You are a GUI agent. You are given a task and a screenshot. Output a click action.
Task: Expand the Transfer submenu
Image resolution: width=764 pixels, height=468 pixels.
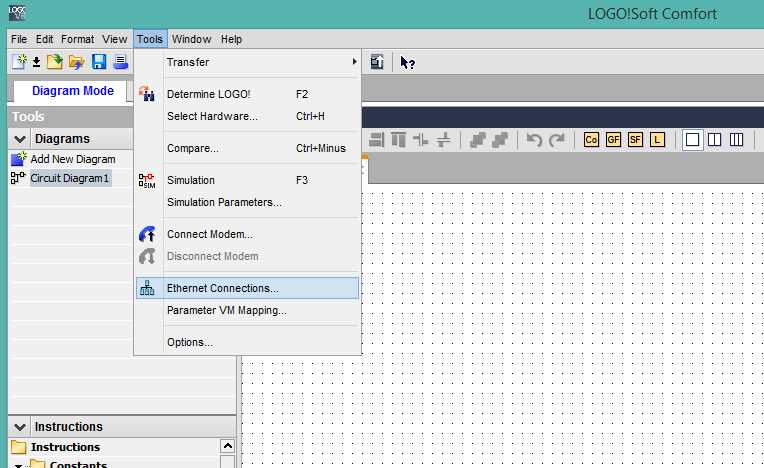pos(248,62)
